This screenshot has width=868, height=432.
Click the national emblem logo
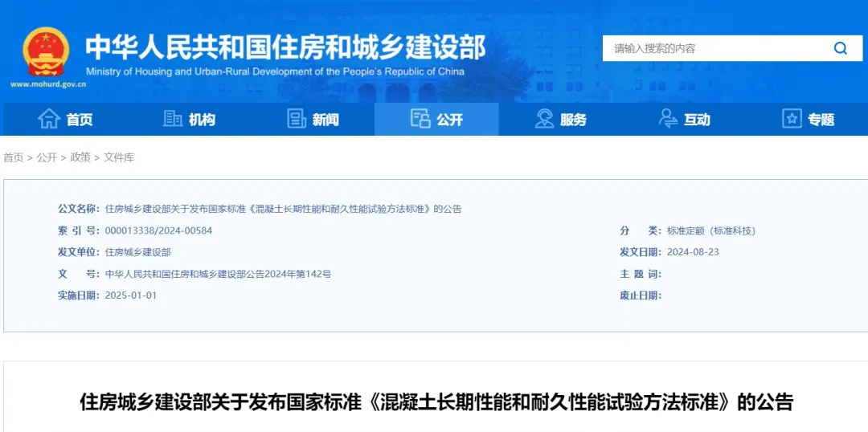(46, 51)
